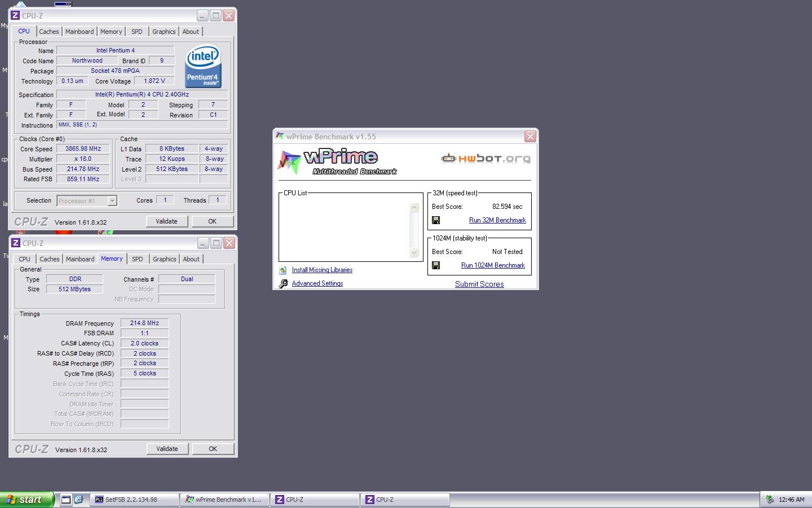Viewport: 812px width, 508px height.
Task: Open Caches tab in Memory CPU-Z window
Action: (x=50, y=259)
